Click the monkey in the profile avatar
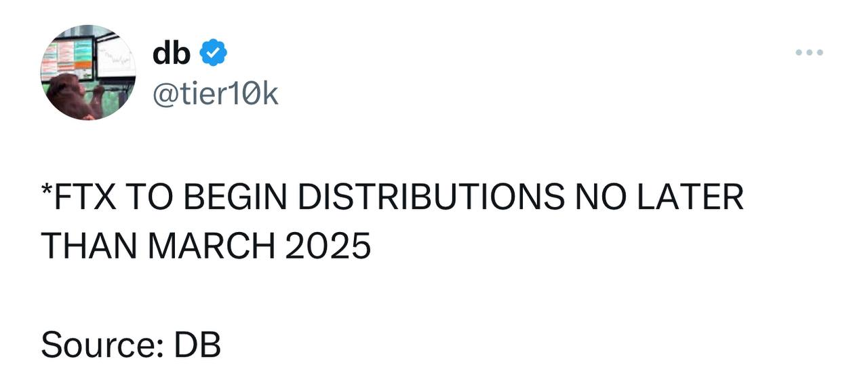Image resolution: width=868 pixels, height=382 pixels. pyautogui.click(x=66, y=96)
